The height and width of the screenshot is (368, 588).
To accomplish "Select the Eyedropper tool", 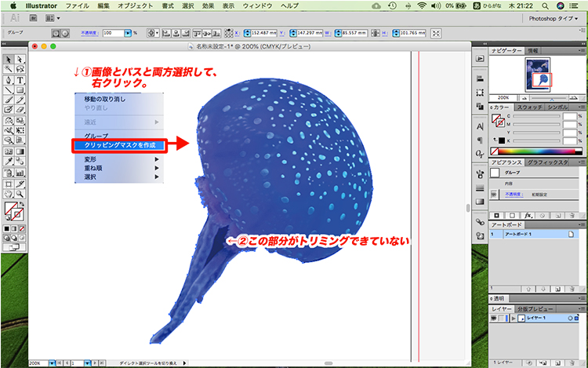I will point(8,162).
